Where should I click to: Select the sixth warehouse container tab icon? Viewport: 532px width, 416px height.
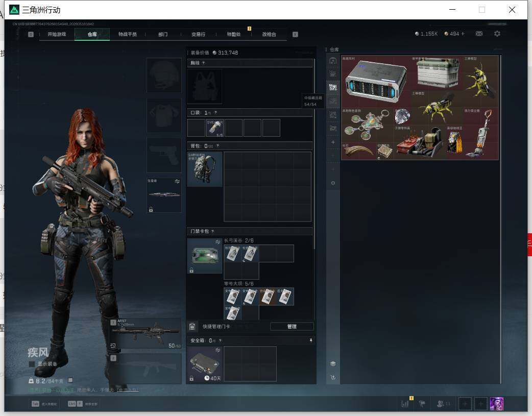tap(333, 128)
